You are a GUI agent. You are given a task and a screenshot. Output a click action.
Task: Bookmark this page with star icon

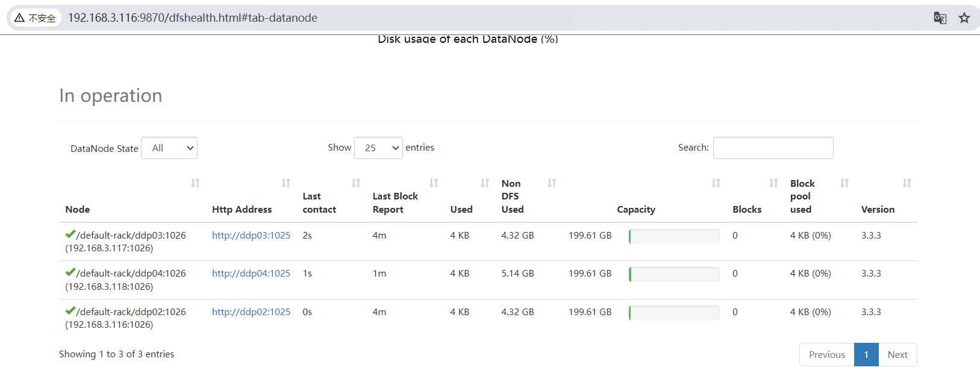pyautogui.click(x=964, y=18)
